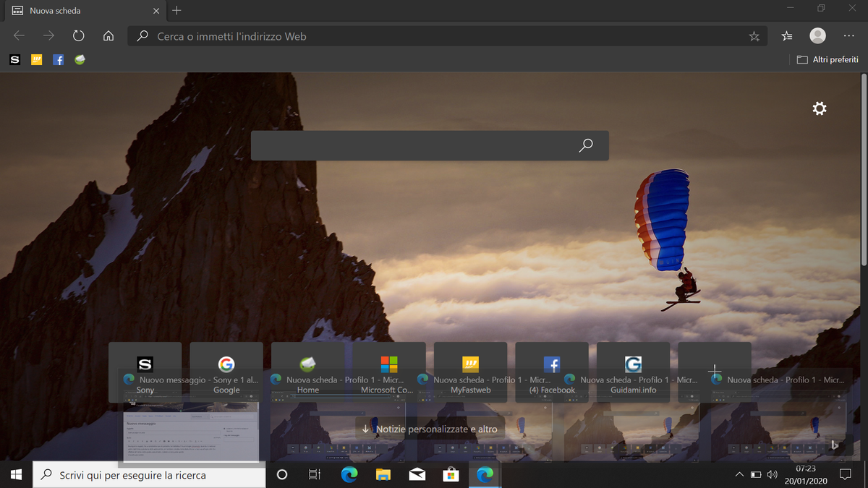Open File Explorer from the taskbar
868x488 pixels.
click(383, 474)
